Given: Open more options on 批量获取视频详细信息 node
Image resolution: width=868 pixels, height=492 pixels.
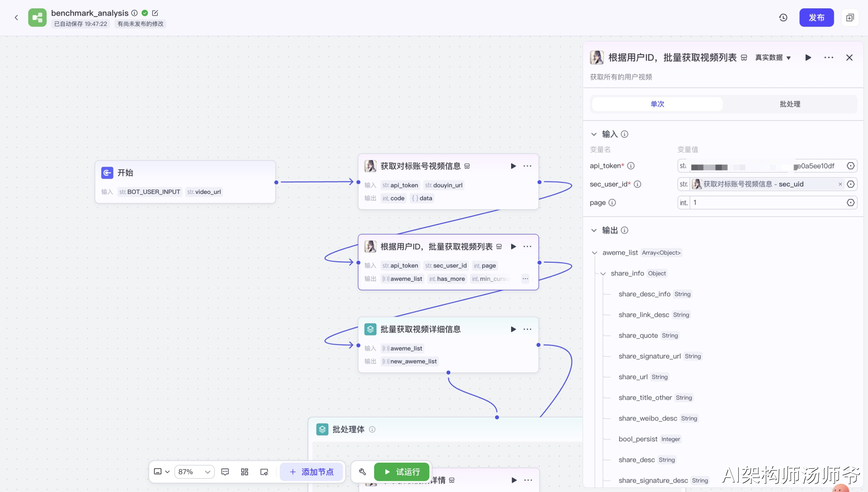Looking at the screenshot, I should pyautogui.click(x=527, y=329).
